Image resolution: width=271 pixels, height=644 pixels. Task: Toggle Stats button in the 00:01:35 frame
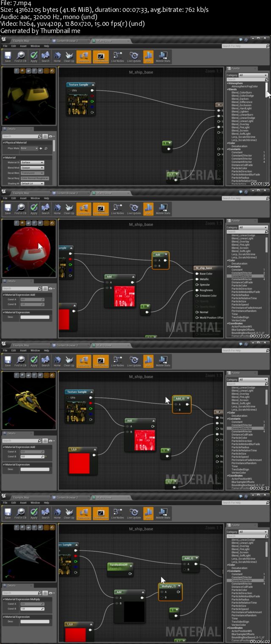(148, 56)
